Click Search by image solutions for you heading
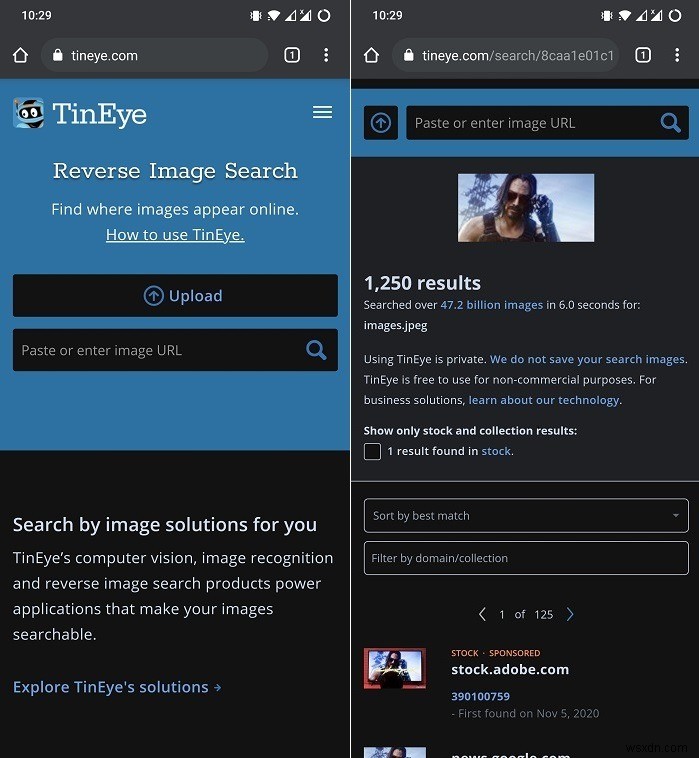 pyautogui.click(x=165, y=525)
